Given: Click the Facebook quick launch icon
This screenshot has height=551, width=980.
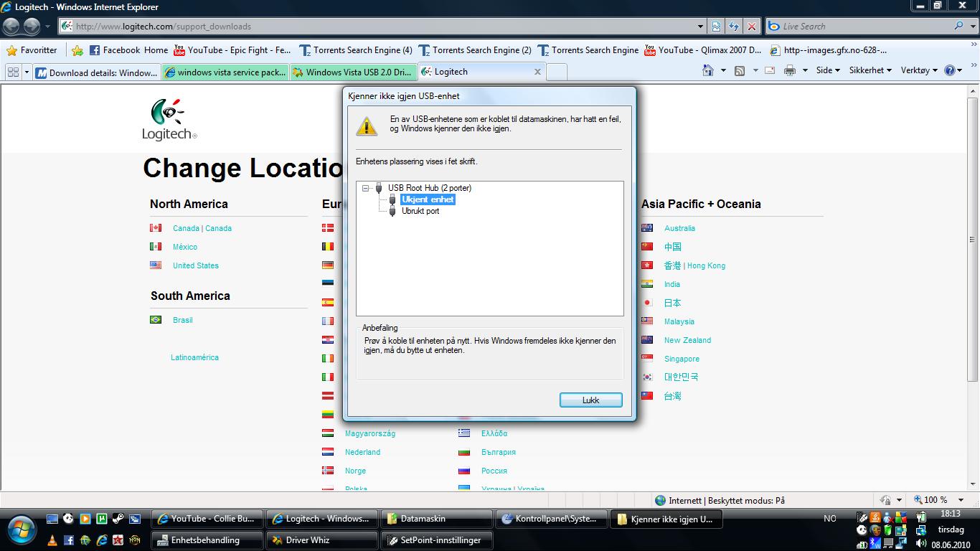Looking at the screenshot, I should [x=69, y=540].
